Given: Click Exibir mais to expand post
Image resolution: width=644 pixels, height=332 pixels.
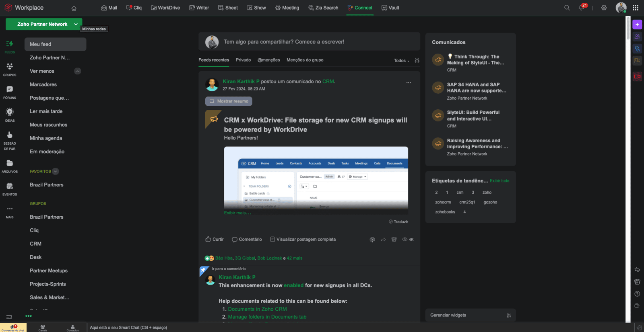Looking at the screenshot, I should coord(237,213).
